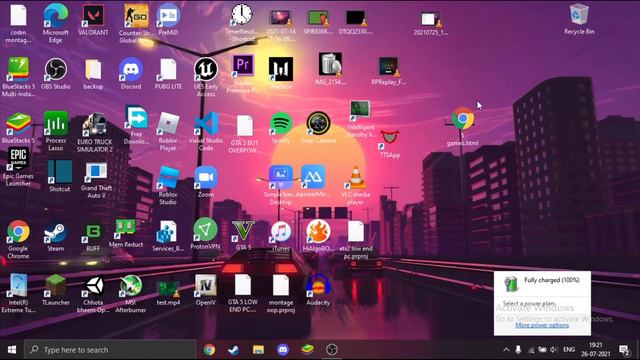Viewport: 640px width, 360px height.
Task: Open ProtonVPN shortcut
Action: [205, 229]
